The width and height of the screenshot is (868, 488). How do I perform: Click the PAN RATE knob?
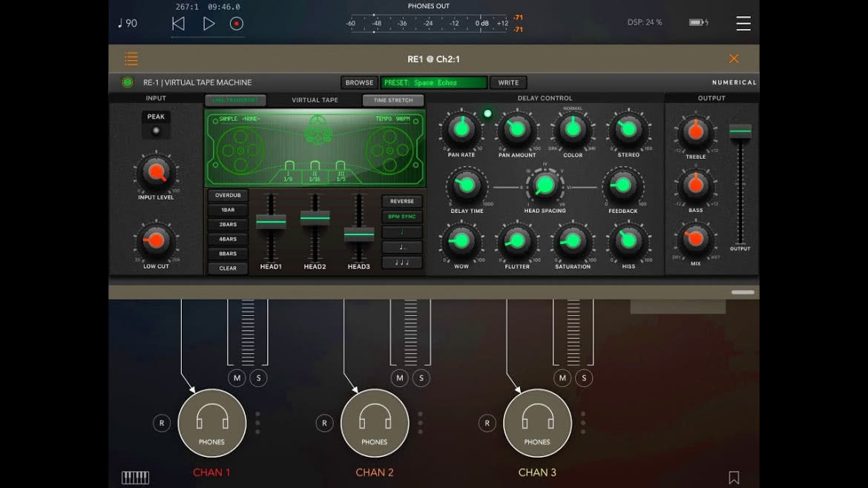point(461,130)
